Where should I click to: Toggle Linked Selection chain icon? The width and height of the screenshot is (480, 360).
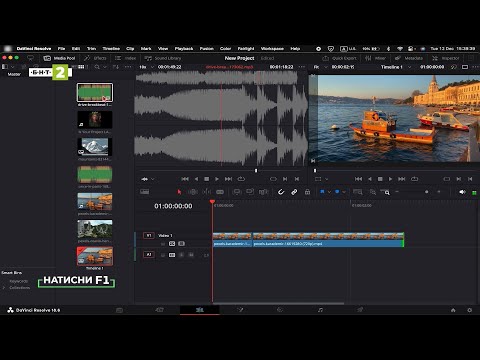point(294,192)
